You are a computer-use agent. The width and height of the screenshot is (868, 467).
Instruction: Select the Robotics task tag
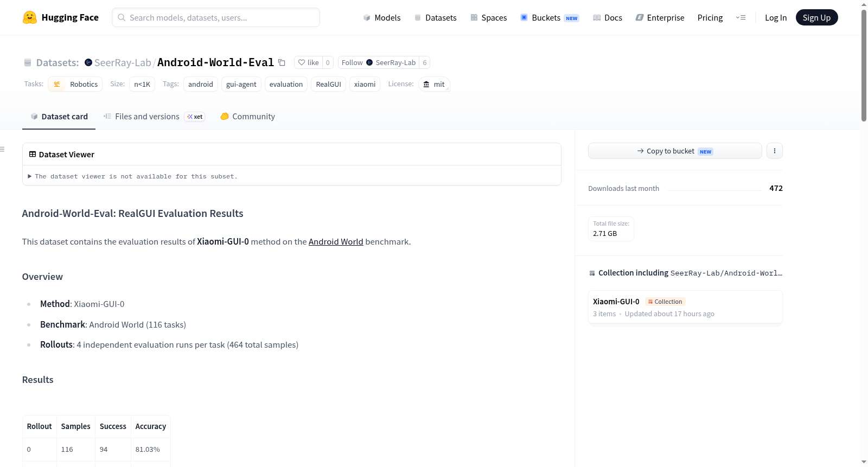pyautogui.click(x=75, y=84)
